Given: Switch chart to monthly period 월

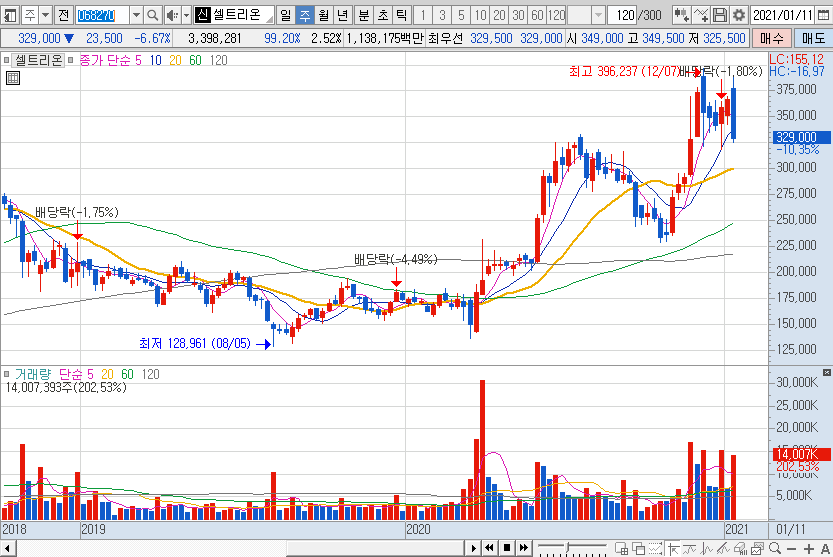Looking at the screenshot, I should [x=324, y=15].
